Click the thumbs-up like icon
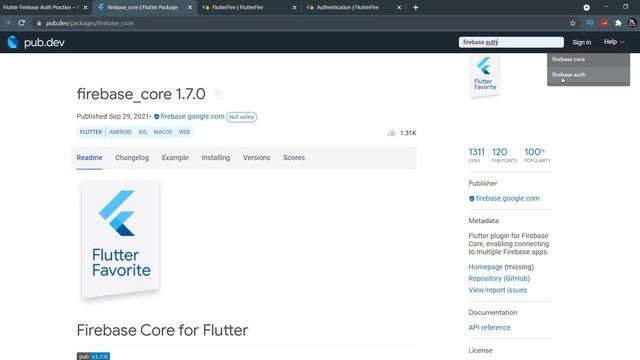The height and width of the screenshot is (360, 640). pyautogui.click(x=391, y=133)
